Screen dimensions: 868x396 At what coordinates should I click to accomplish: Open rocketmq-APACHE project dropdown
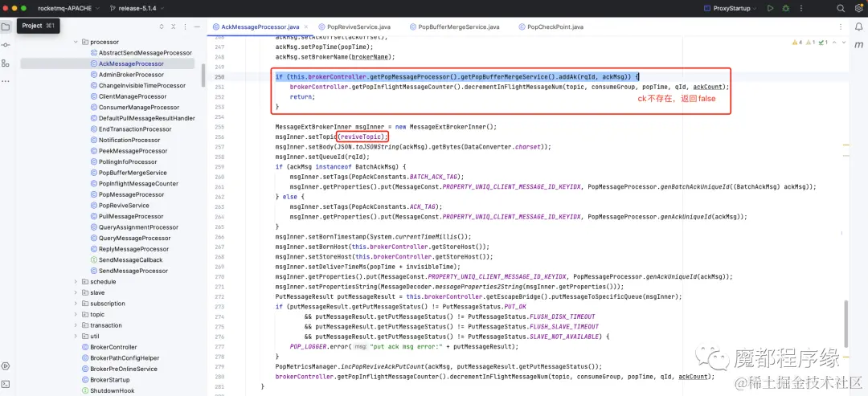pos(68,8)
